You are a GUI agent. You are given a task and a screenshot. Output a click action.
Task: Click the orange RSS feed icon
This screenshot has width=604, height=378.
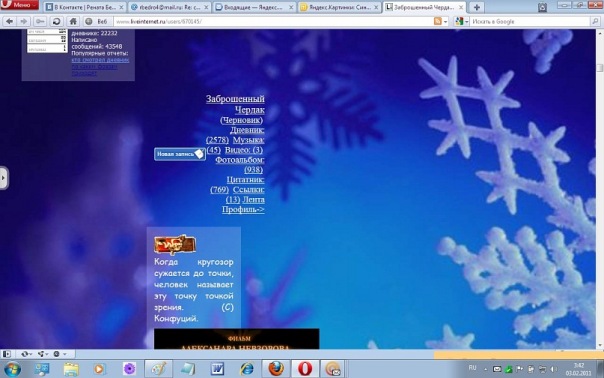[438, 22]
